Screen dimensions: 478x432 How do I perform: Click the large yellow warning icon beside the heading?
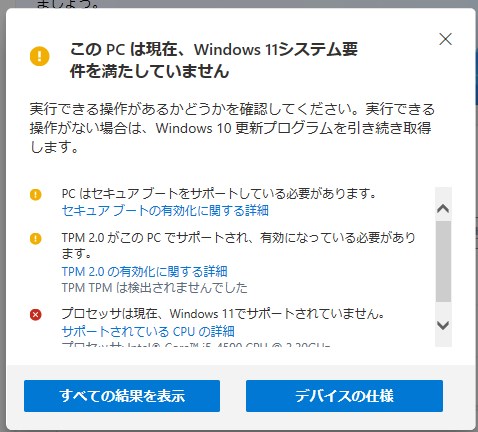pyautogui.click(x=40, y=56)
